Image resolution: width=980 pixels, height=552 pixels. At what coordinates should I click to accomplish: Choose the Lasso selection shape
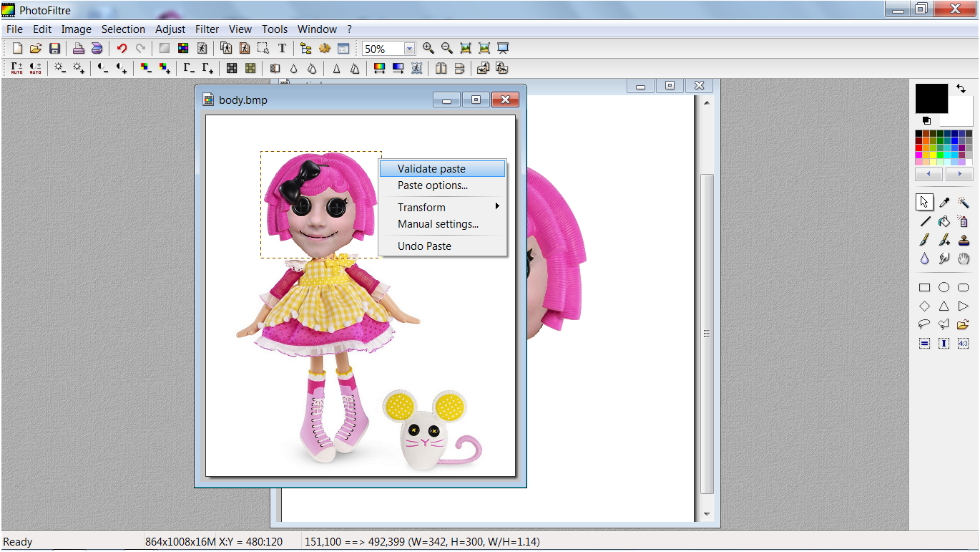click(924, 324)
